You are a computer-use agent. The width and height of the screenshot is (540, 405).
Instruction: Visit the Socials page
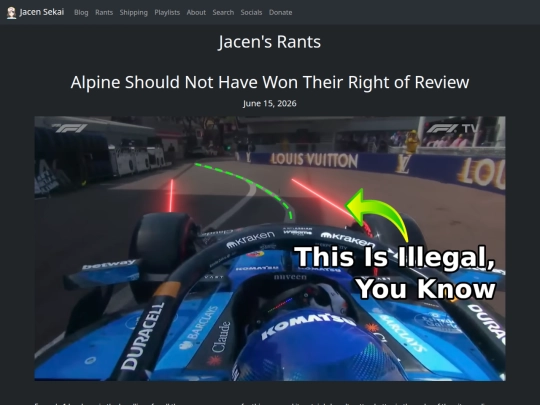coord(251,12)
